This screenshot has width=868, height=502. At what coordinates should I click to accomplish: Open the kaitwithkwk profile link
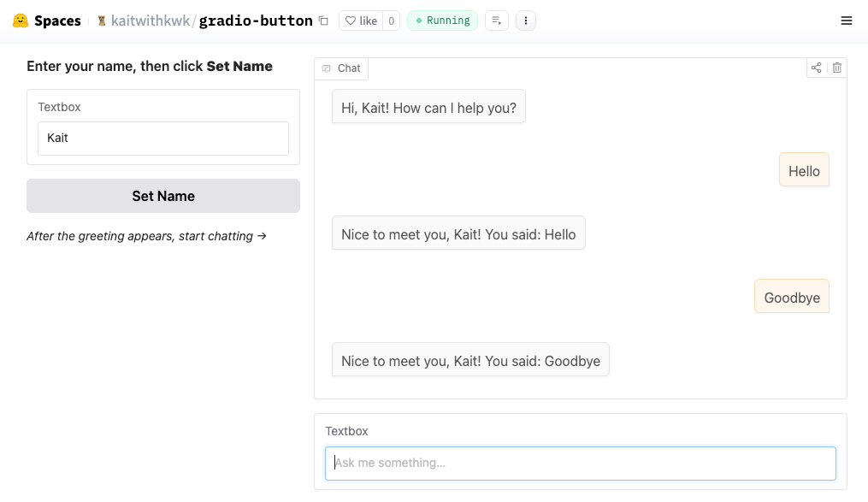coord(151,21)
